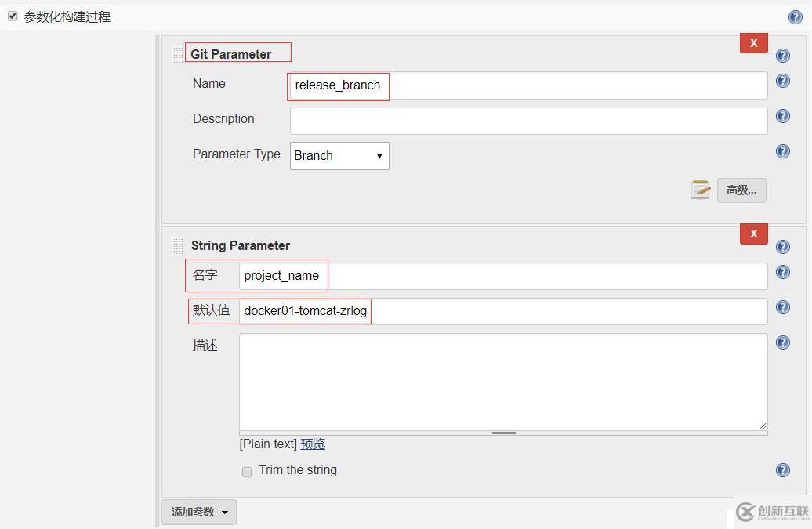
Task: Click the 预览 preview link
Action: [x=313, y=444]
